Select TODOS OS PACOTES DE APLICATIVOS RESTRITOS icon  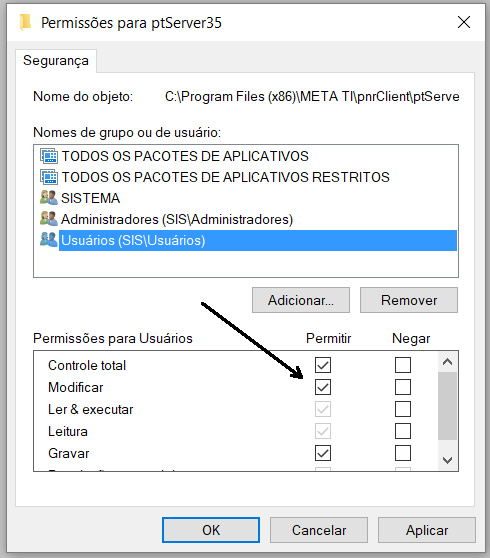coord(49,177)
